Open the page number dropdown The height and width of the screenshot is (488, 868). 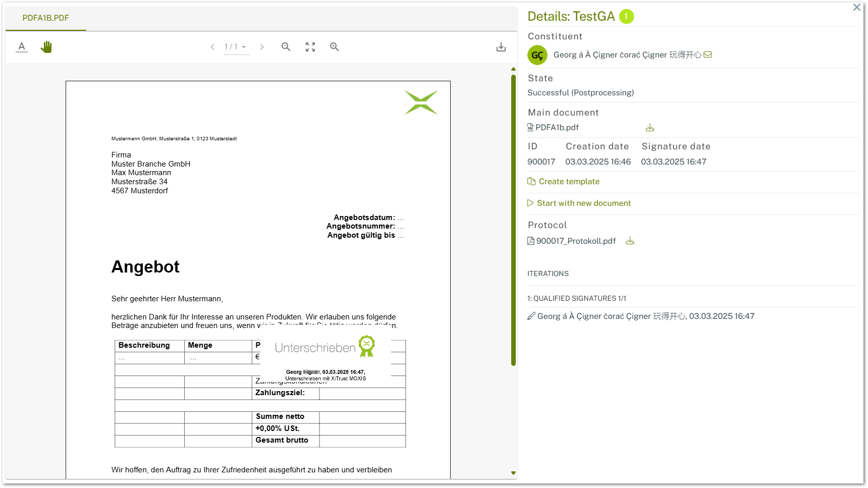237,47
